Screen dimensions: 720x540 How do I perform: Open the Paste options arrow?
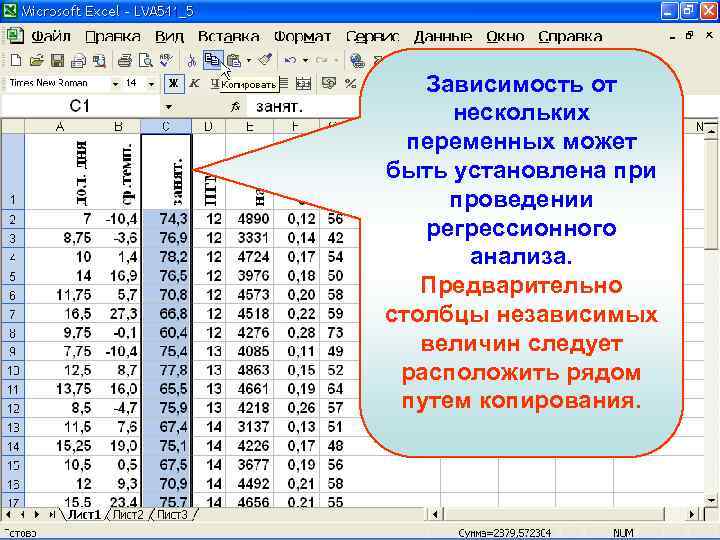click(x=248, y=60)
